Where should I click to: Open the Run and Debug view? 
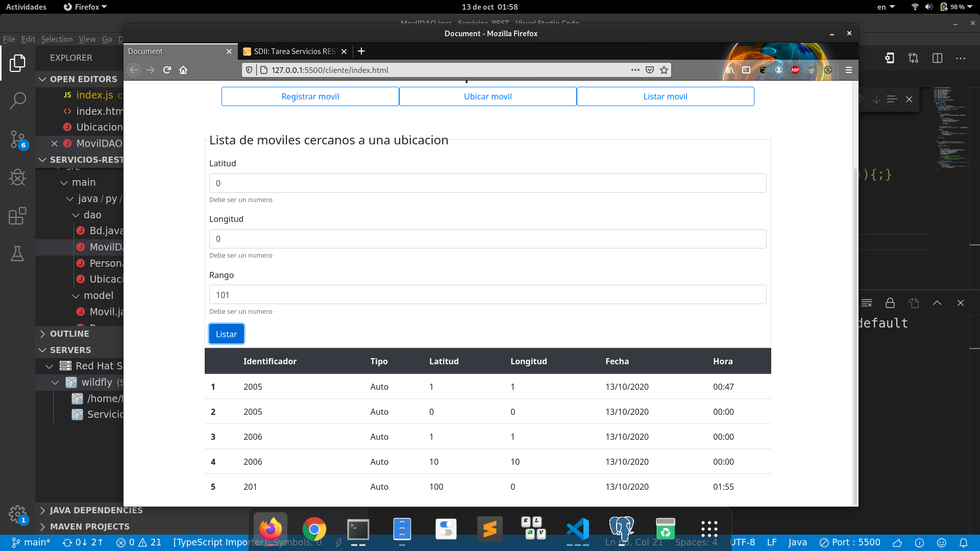17,178
